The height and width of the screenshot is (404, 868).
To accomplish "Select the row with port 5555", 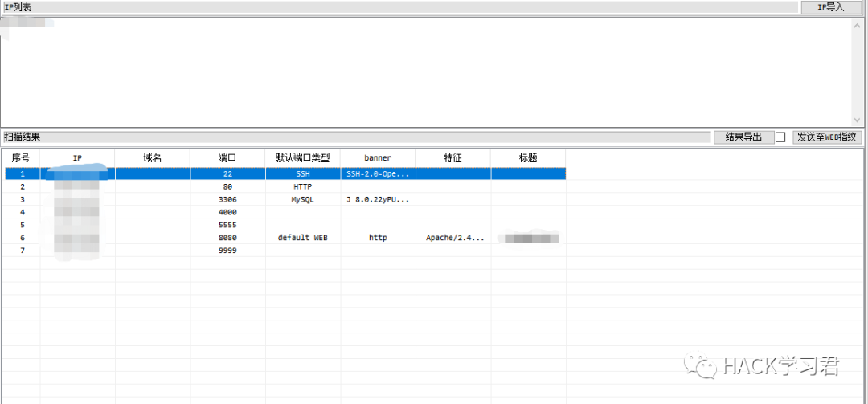I will (x=285, y=225).
